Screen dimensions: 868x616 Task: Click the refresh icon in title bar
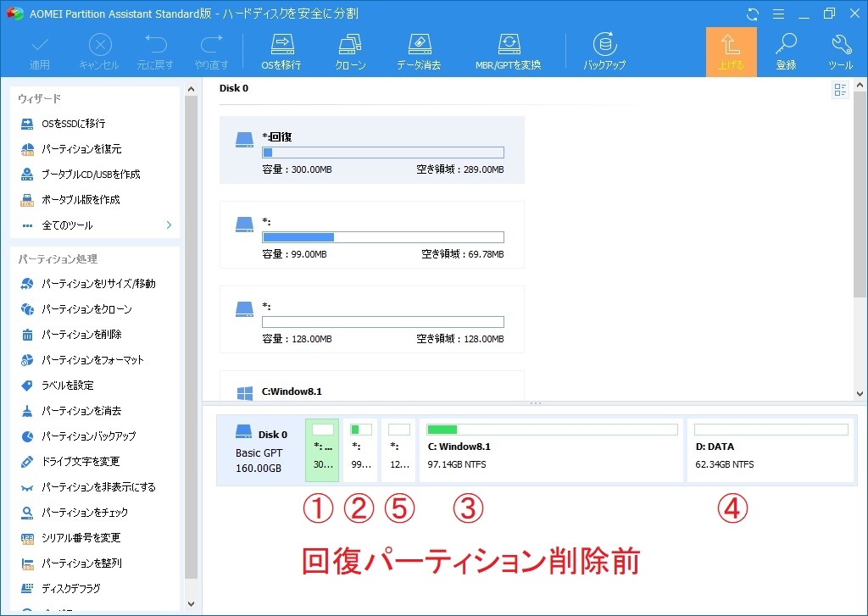(753, 14)
